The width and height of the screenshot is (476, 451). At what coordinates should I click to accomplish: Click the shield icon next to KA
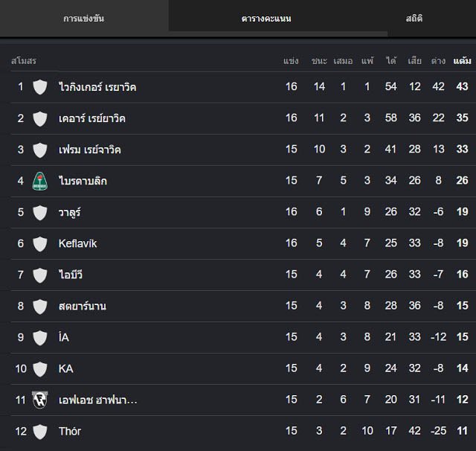tap(39, 368)
